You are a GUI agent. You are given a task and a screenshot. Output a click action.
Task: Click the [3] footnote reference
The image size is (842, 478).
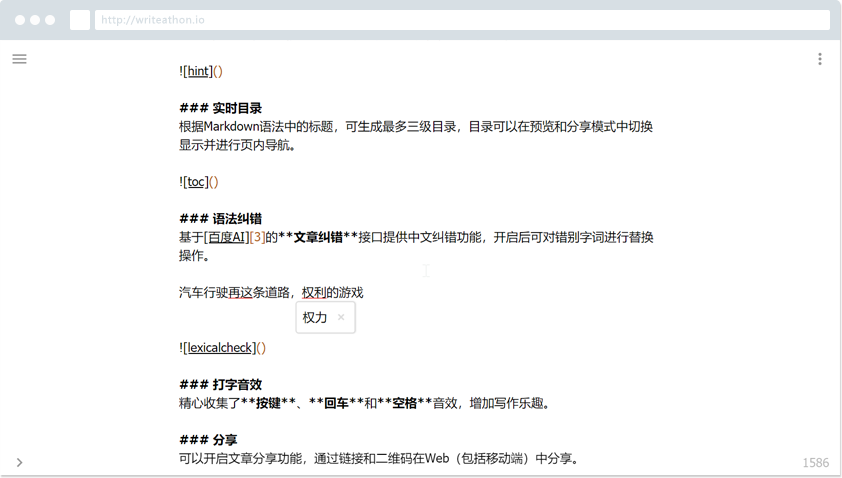point(258,237)
